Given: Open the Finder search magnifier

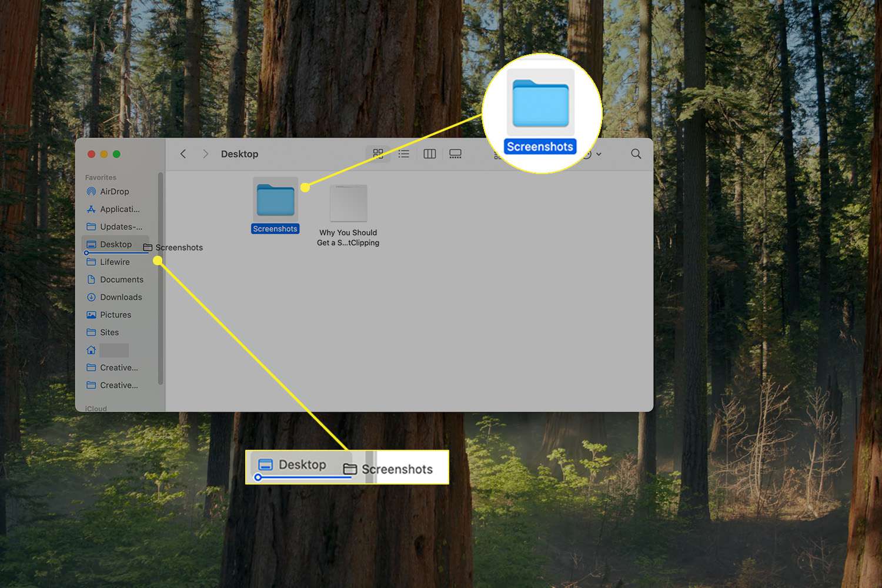Looking at the screenshot, I should point(636,154).
